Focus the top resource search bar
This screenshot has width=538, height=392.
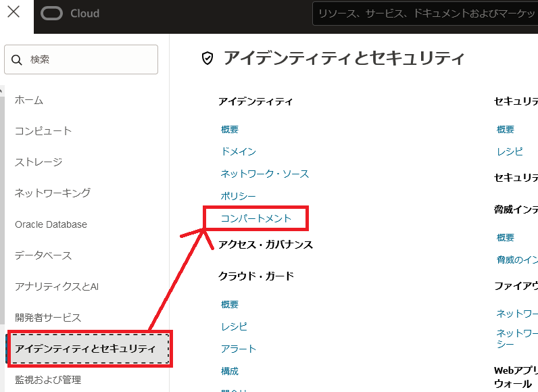pyautogui.click(x=425, y=14)
